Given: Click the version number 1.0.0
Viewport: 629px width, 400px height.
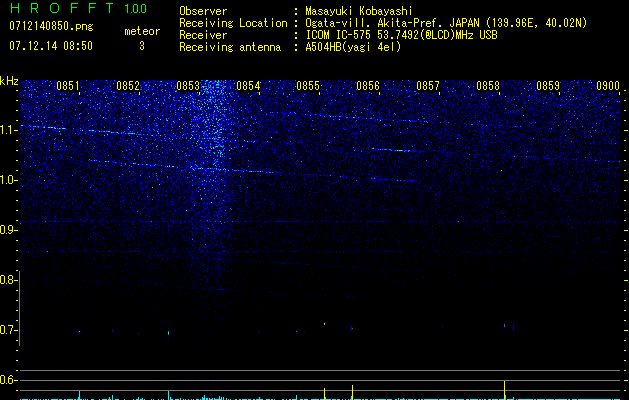Looking at the screenshot, I should point(136,8).
